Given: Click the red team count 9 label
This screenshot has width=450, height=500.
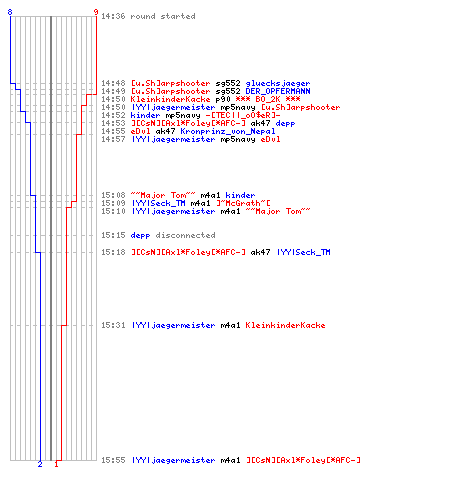Looking at the screenshot, I should pos(96,12).
